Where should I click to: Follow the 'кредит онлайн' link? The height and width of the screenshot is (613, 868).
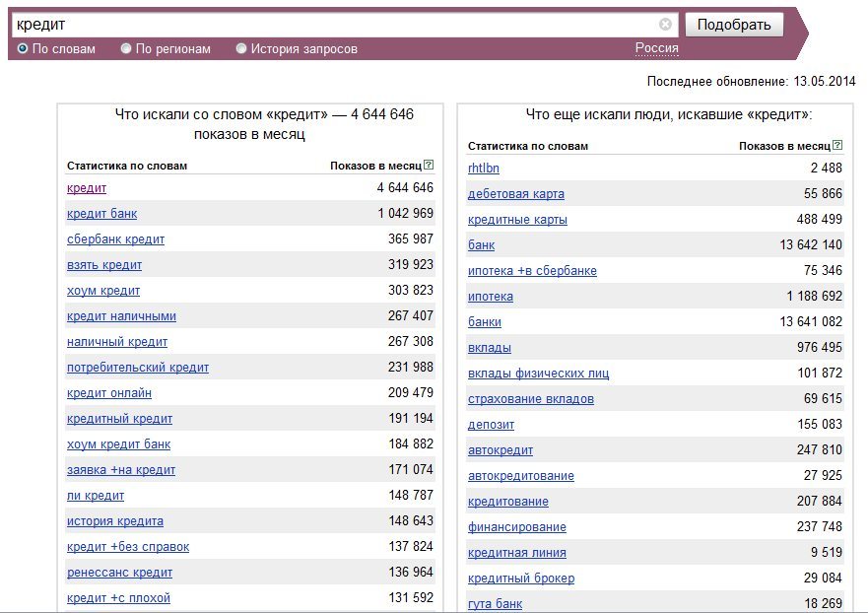[x=109, y=393]
